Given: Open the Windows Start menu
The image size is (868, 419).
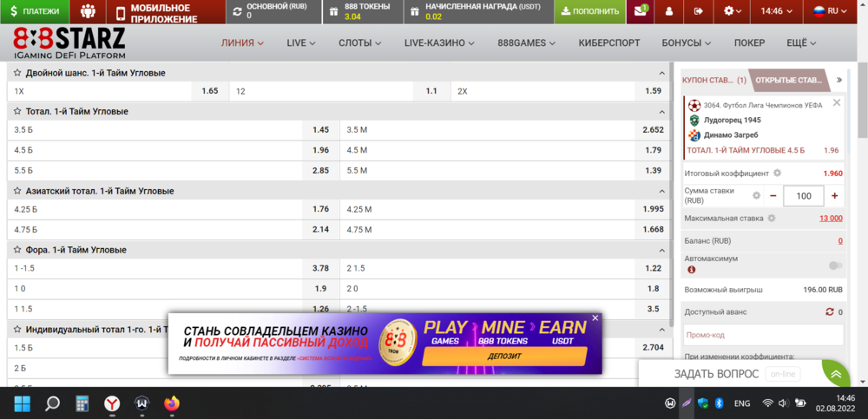Looking at the screenshot, I should 23,404.
